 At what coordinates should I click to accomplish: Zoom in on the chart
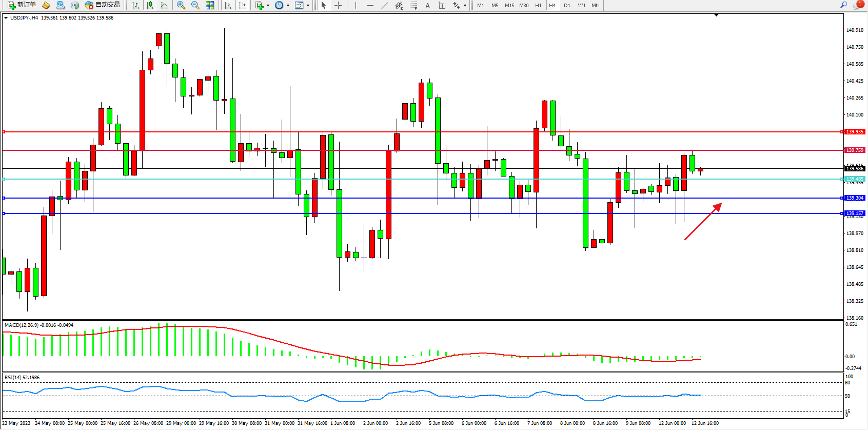(x=181, y=5)
